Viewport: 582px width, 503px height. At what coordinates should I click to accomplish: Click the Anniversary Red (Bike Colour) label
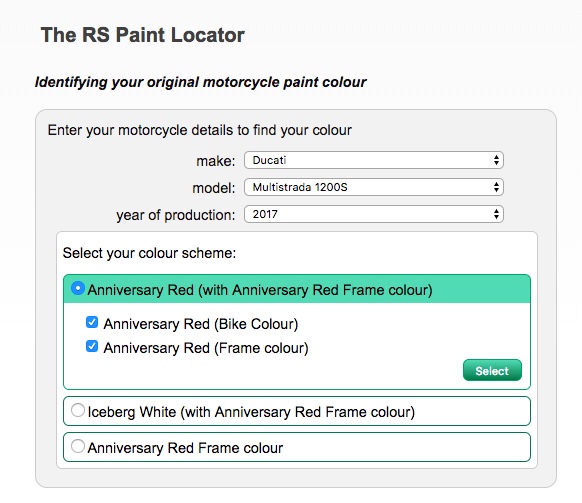point(201,324)
